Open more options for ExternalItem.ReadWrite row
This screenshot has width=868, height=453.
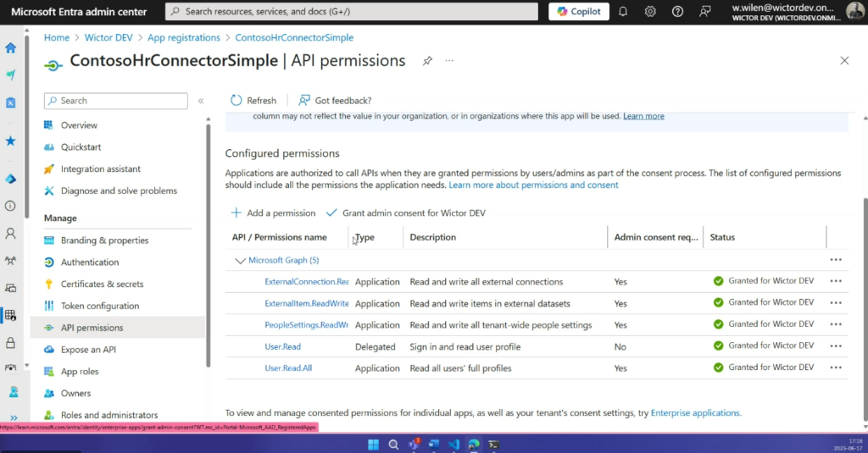tap(836, 302)
